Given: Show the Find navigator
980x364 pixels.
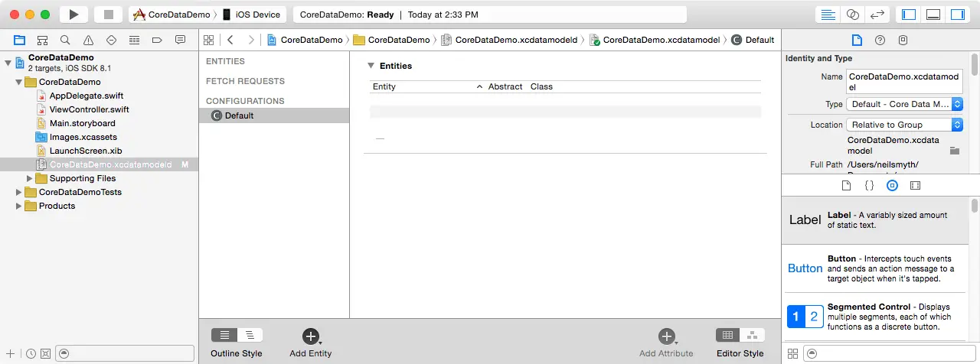Looking at the screenshot, I should pyautogui.click(x=65, y=40).
